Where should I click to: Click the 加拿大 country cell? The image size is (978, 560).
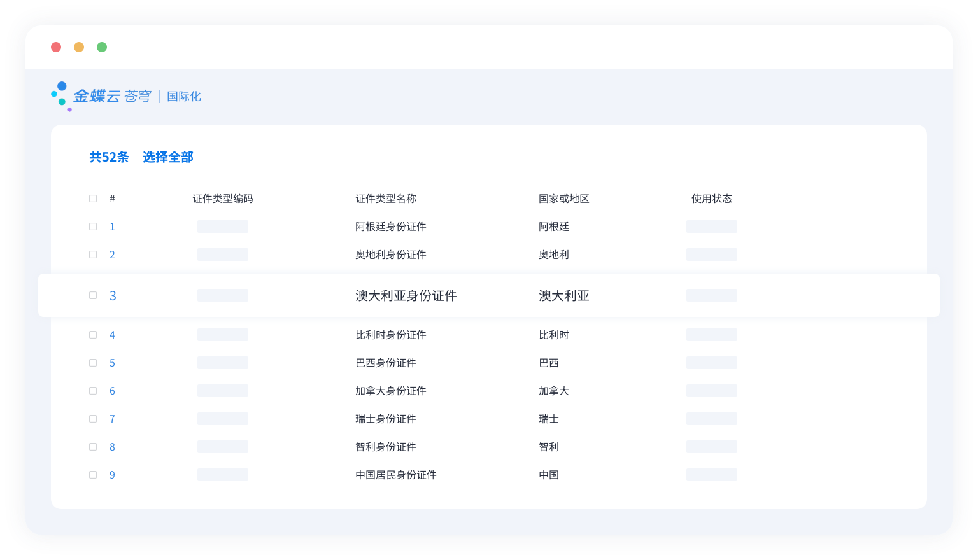tap(554, 391)
